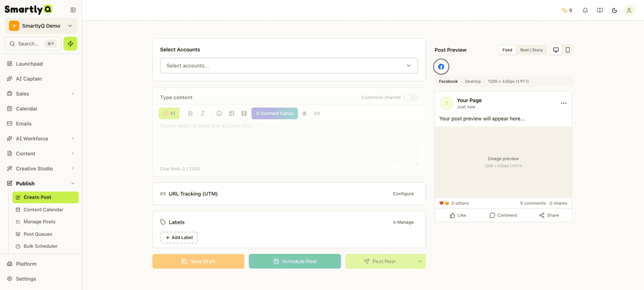The height and width of the screenshot is (290, 644).
Task: Open the user profile avatar
Action: (629, 11)
